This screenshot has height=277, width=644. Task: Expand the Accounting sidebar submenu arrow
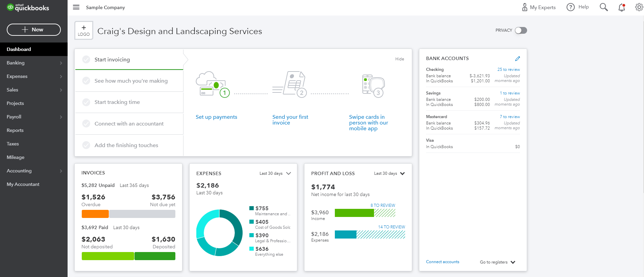pos(61,171)
